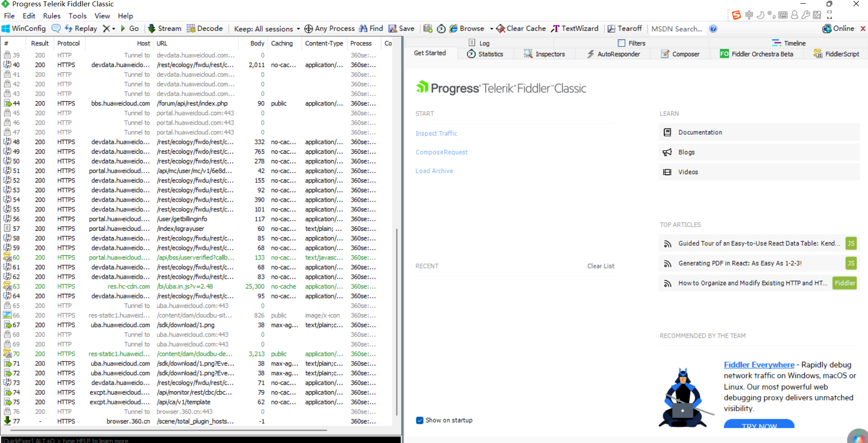The height and width of the screenshot is (443, 868).
Task: Open the Tools menu
Action: [78, 16]
